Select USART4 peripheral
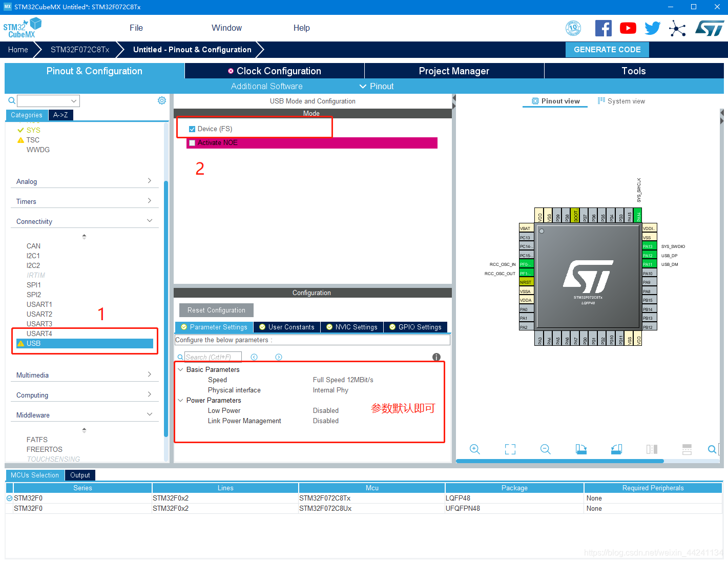This screenshot has width=728, height=562. 39,334
